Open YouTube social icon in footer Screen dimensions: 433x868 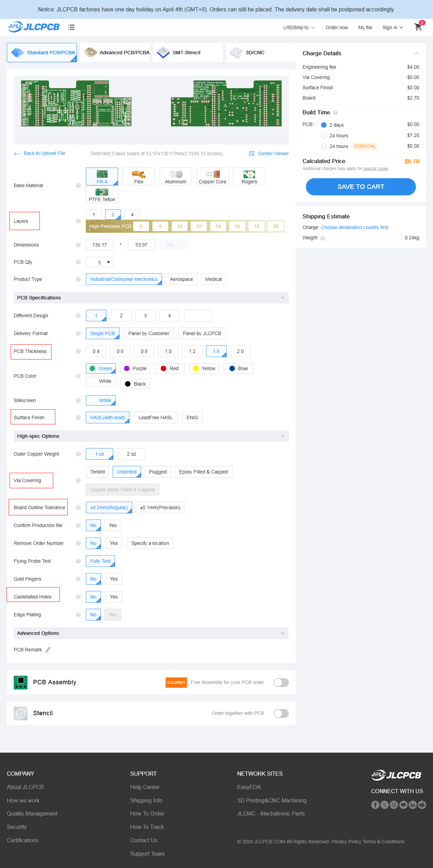(403, 804)
